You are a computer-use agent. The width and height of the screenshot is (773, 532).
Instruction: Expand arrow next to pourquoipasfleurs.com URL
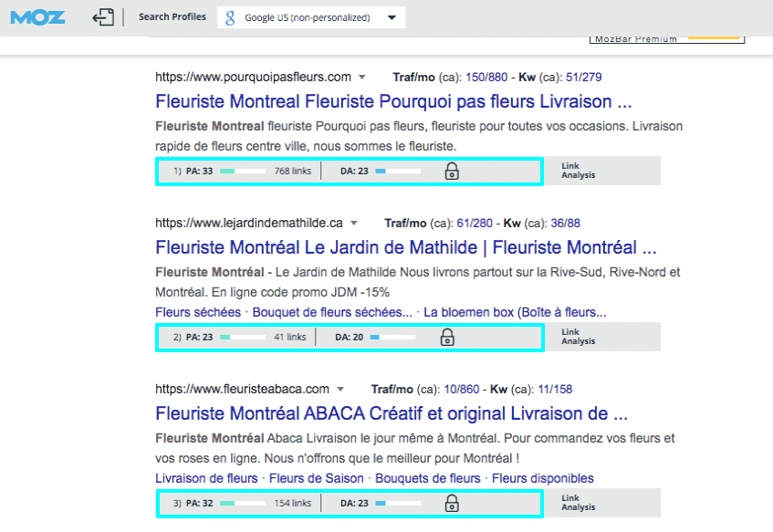[362, 77]
